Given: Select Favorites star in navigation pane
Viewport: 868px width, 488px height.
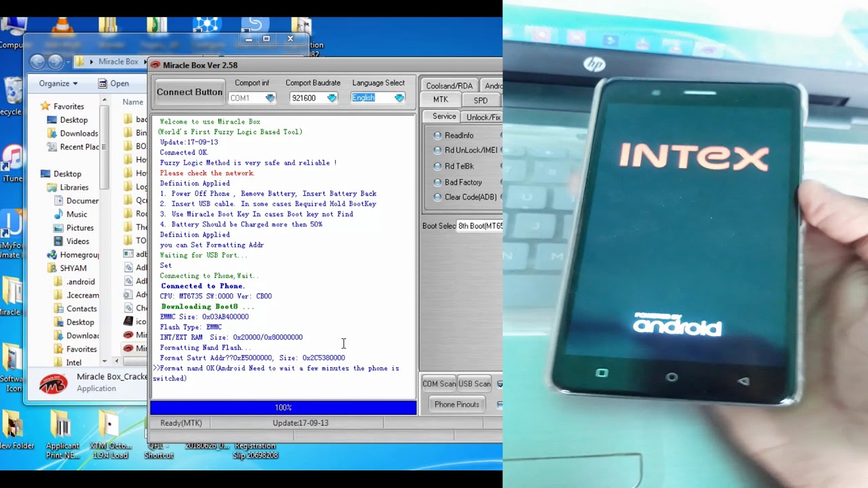Looking at the screenshot, I should click(45, 106).
